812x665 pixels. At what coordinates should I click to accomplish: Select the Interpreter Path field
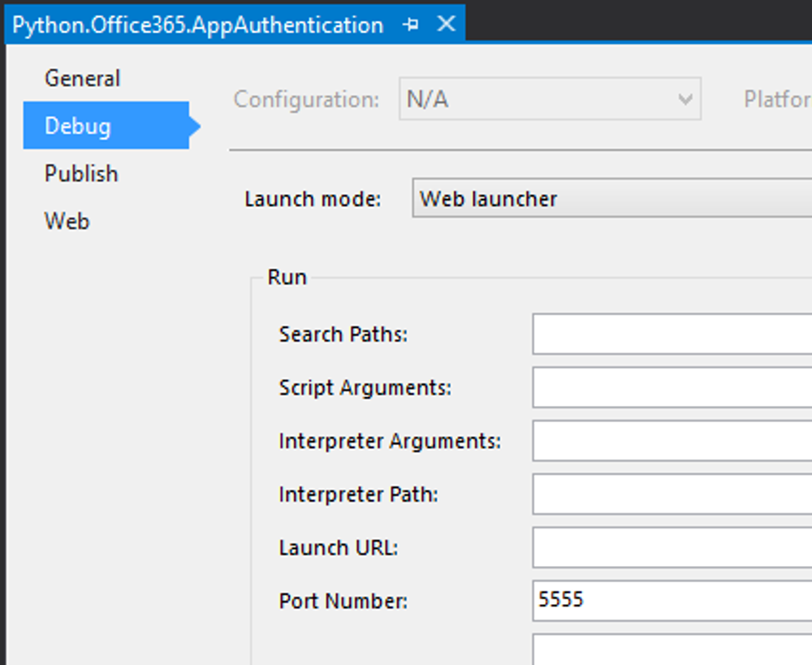click(671, 494)
